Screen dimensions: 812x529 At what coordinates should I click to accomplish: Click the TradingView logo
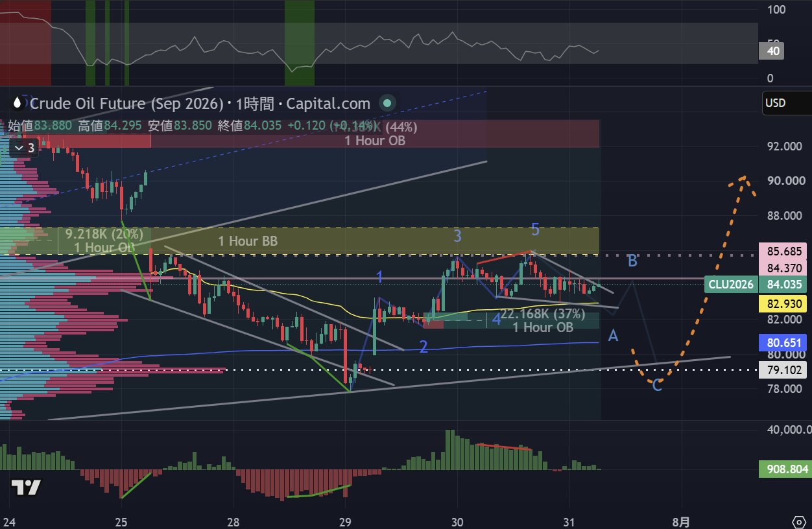26,488
